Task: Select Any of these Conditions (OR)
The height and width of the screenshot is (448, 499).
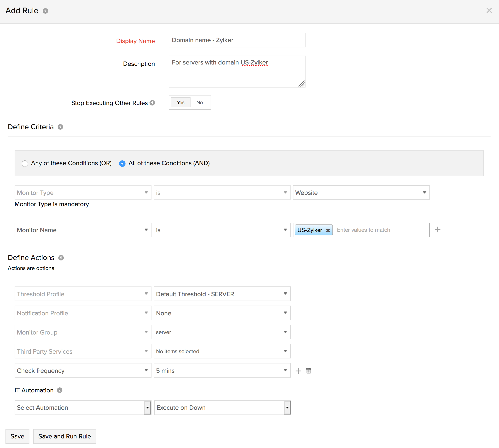Action: (25, 163)
